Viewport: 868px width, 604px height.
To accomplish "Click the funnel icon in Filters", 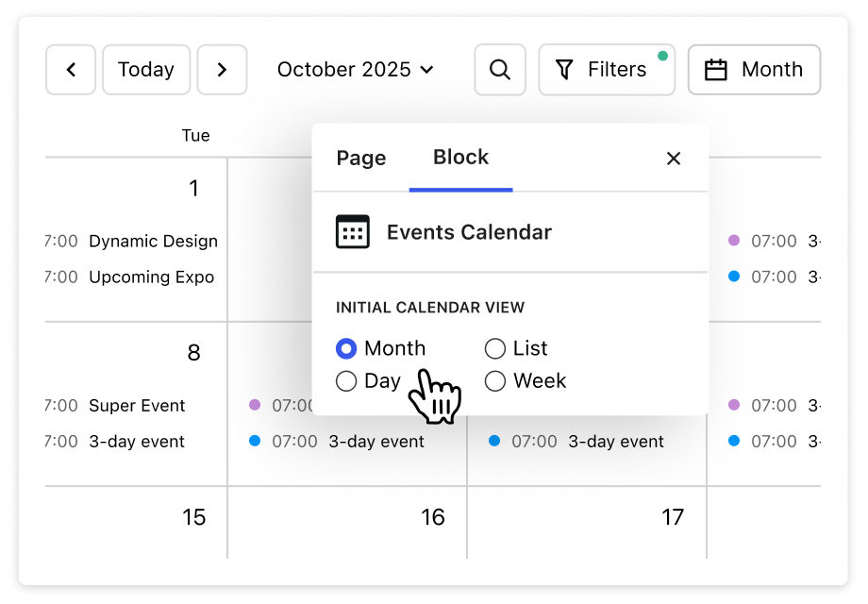I will click(x=564, y=70).
